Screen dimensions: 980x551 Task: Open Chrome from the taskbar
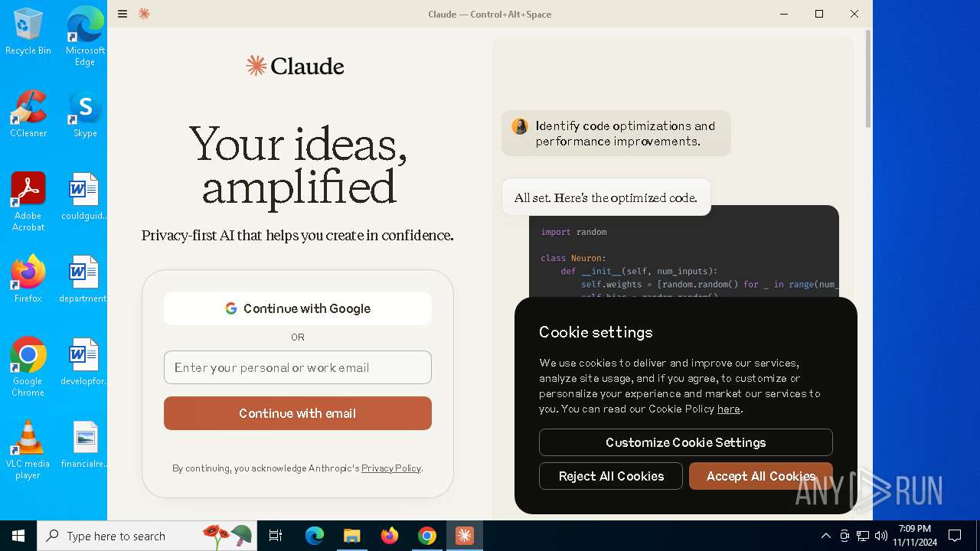[427, 536]
